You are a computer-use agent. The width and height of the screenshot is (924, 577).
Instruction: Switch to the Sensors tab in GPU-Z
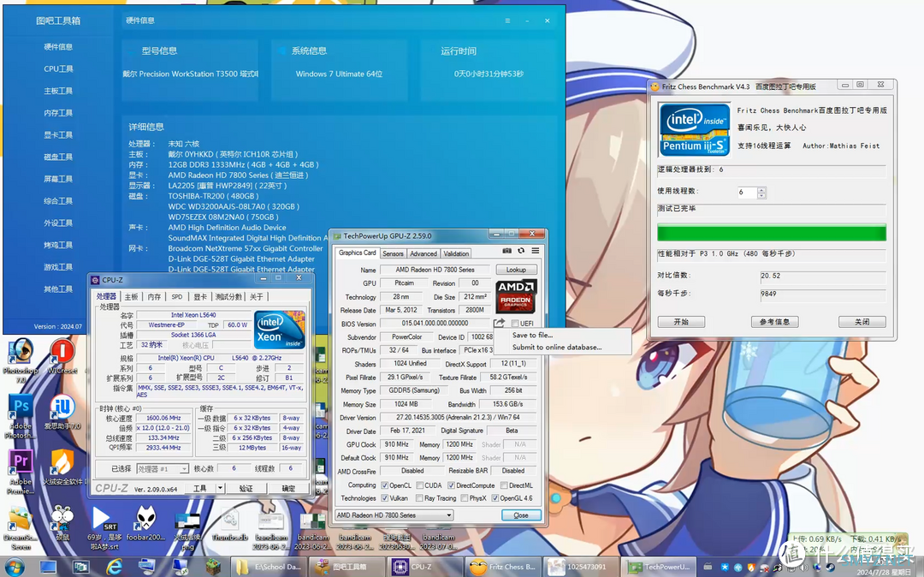[x=393, y=253]
